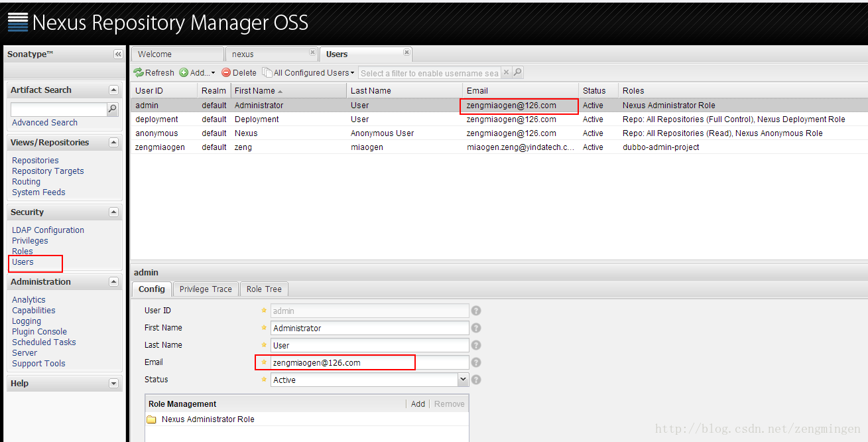Click the artifact search magnifier icon

[113, 110]
